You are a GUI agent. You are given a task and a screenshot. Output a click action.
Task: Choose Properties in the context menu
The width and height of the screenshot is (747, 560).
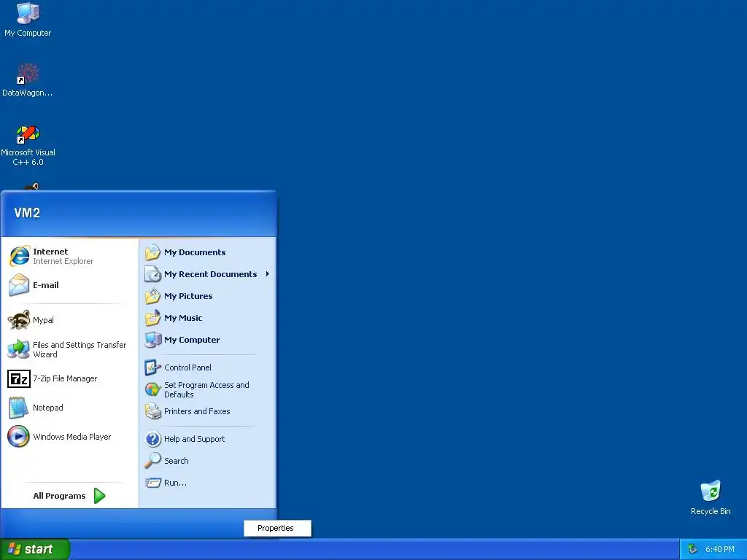coord(277,528)
